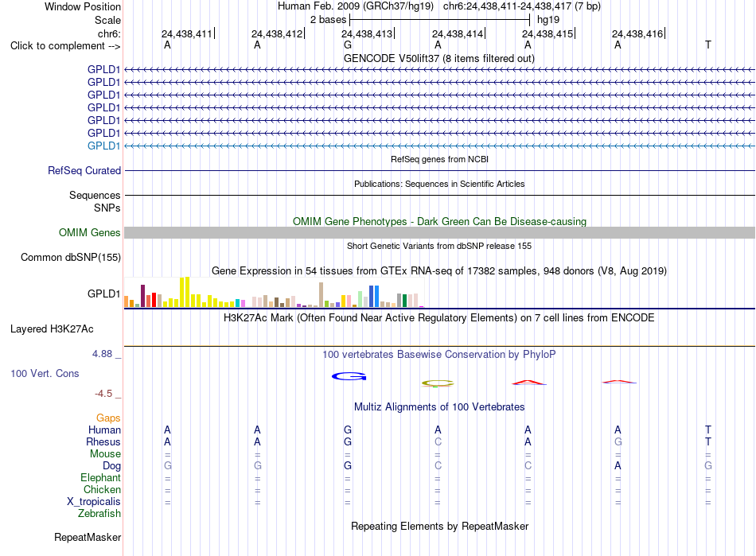Click the RepeatMasker track label

click(88, 537)
